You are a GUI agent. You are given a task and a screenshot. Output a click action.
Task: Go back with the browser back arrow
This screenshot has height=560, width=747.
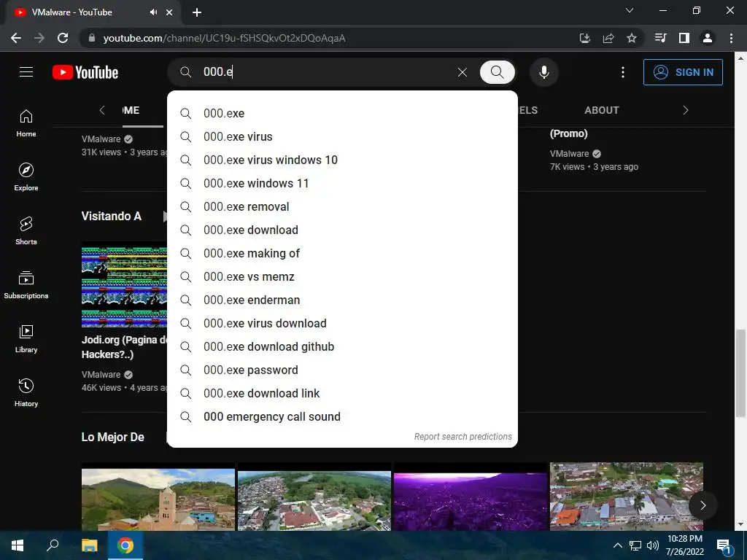(x=16, y=38)
